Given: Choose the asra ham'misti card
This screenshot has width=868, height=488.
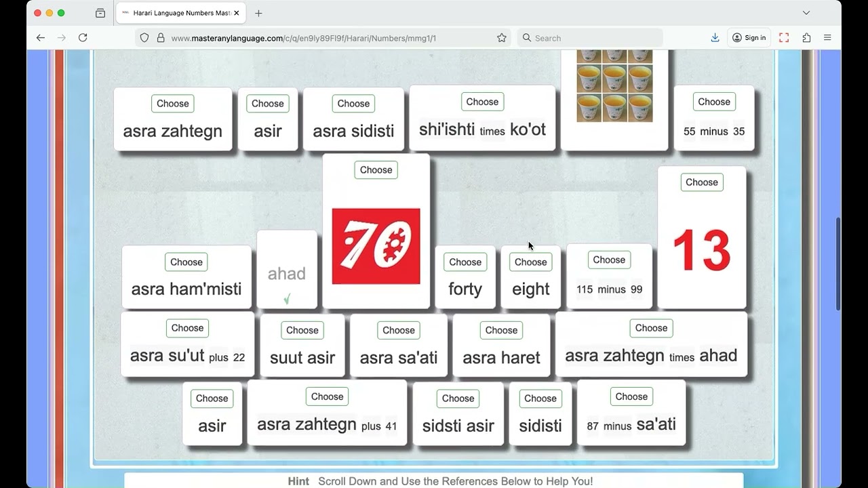Looking at the screenshot, I should coord(186,262).
